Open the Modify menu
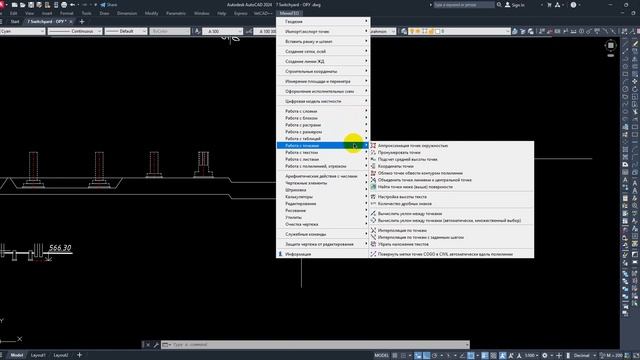Screen dimensions: 640x360 [151, 13]
